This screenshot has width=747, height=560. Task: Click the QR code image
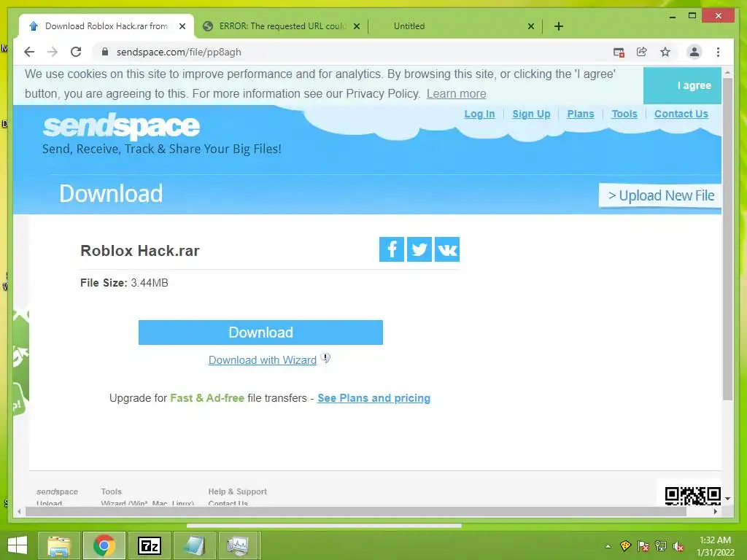[693, 496]
